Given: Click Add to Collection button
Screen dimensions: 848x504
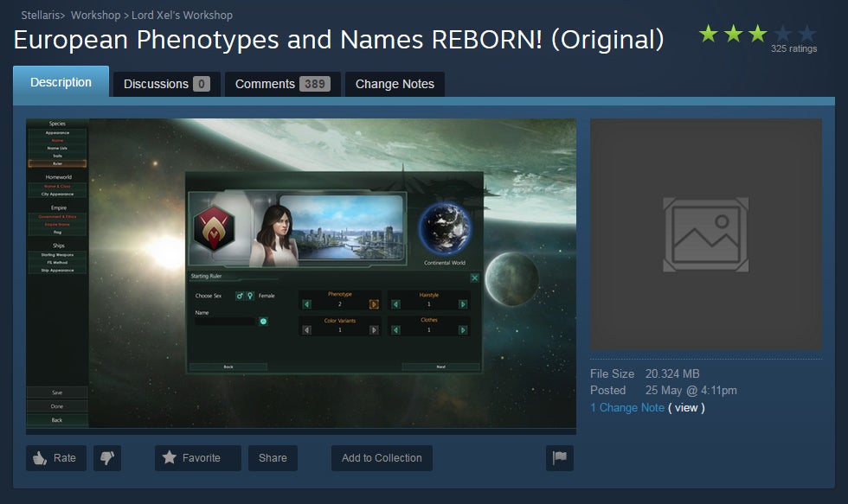Looking at the screenshot, I should point(382,458).
